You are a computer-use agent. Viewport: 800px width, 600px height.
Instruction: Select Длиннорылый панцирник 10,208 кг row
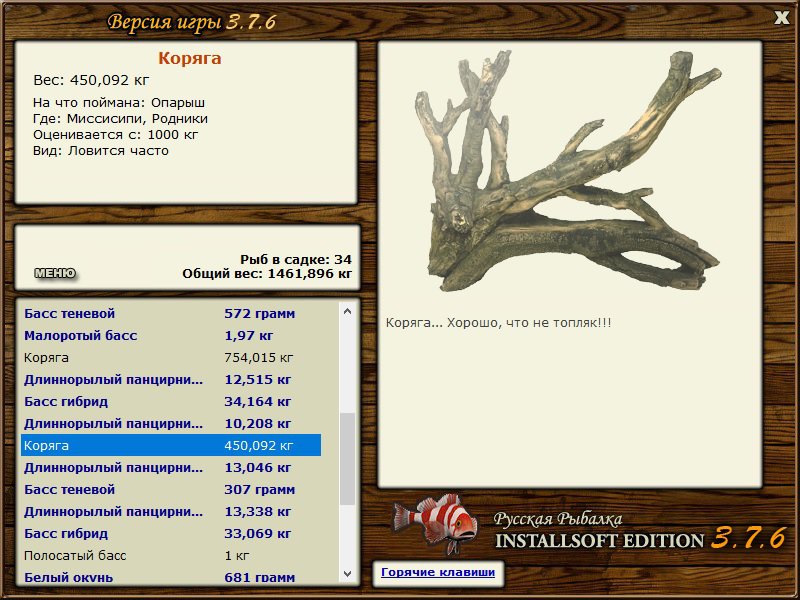click(171, 423)
